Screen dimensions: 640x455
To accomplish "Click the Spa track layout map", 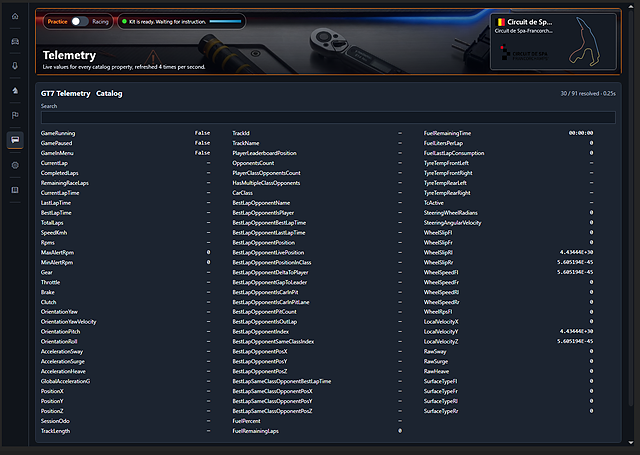I will click(x=585, y=42).
